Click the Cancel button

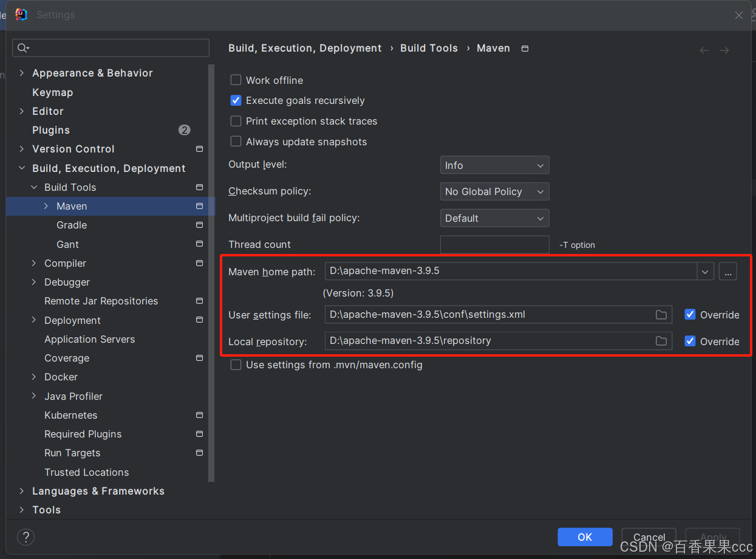click(x=649, y=537)
